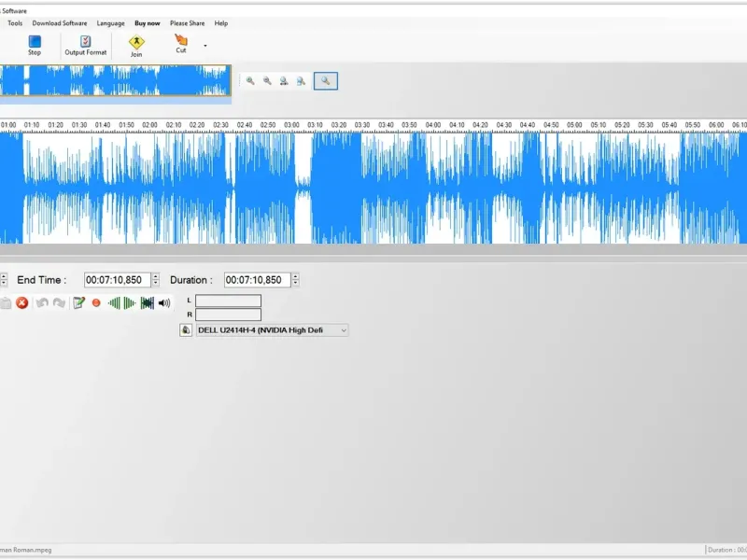747x560 pixels.
Task: Click the red delete X icon
Action: (22, 303)
